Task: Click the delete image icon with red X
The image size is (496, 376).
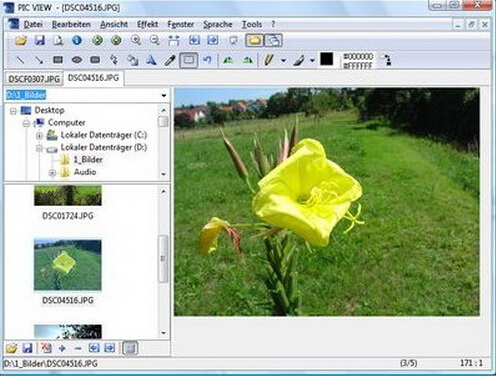Action: 46,348
